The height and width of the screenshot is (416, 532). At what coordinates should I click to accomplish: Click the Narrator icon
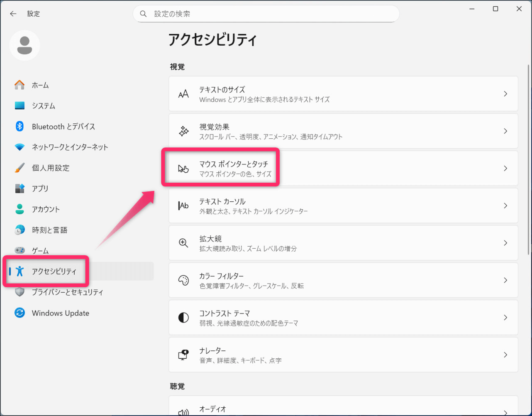[183, 355]
